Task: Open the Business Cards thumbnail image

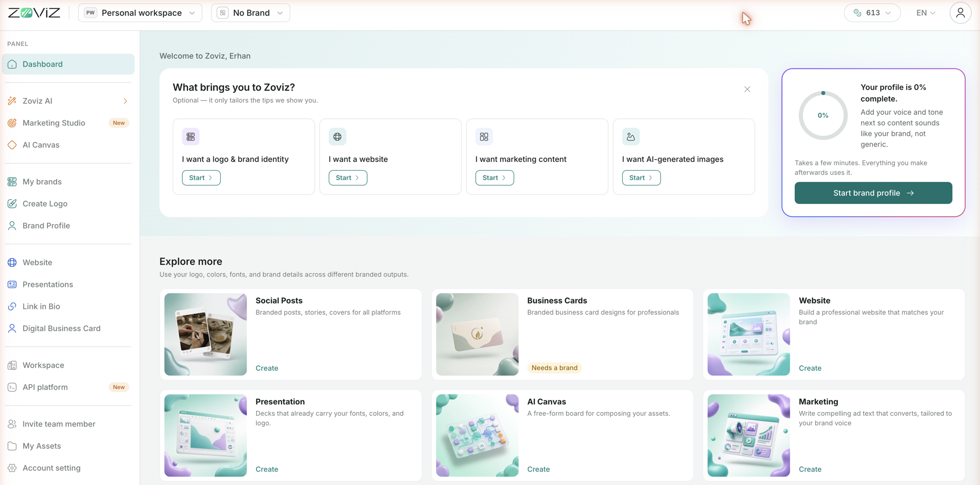Action: point(477,335)
